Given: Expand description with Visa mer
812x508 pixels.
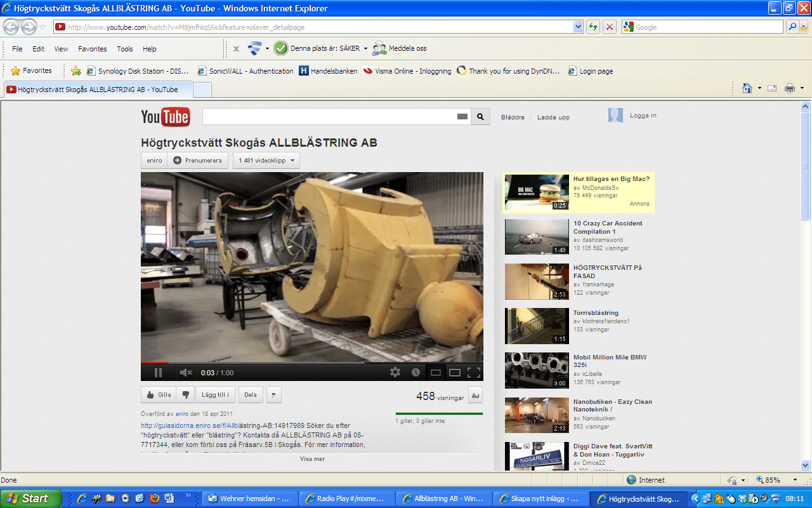Looking at the screenshot, I should point(312,459).
